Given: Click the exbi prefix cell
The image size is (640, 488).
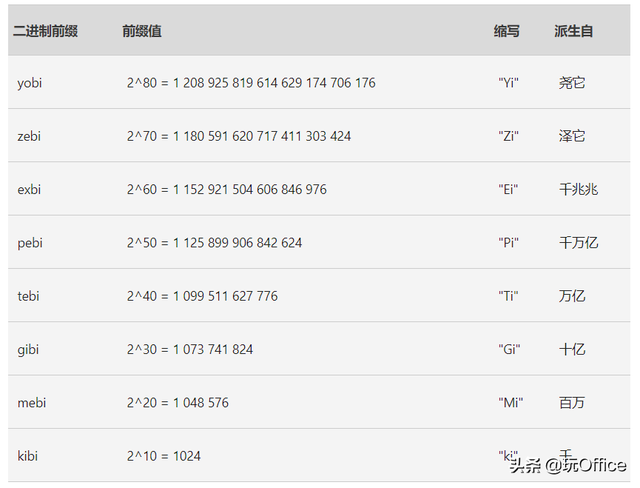Looking at the screenshot, I should pyautogui.click(x=30, y=189).
